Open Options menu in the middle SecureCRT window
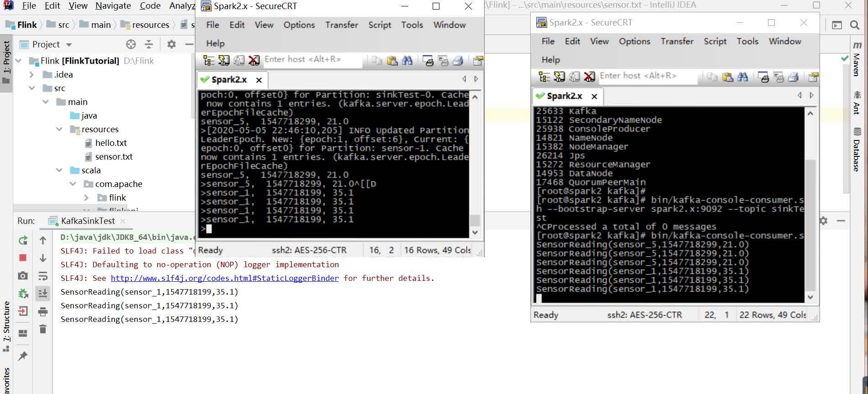Image resolution: width=868 pixels, height=394 pixels. pos(299,25)
